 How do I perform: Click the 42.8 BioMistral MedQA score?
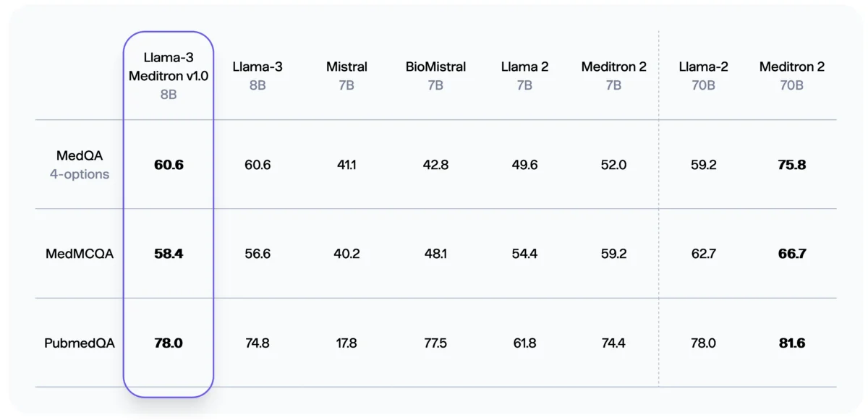[x=435, y=165]
